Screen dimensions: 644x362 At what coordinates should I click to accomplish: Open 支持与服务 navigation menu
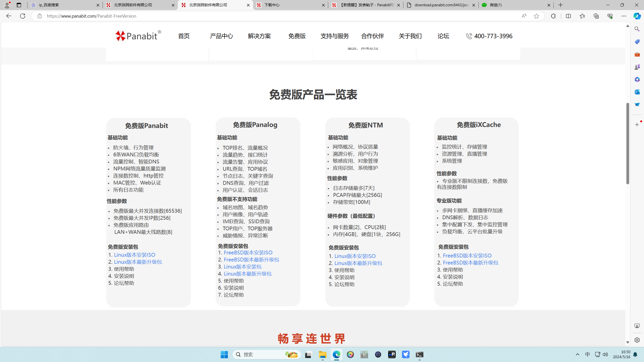pyautogui.click(x=335, y=36)
